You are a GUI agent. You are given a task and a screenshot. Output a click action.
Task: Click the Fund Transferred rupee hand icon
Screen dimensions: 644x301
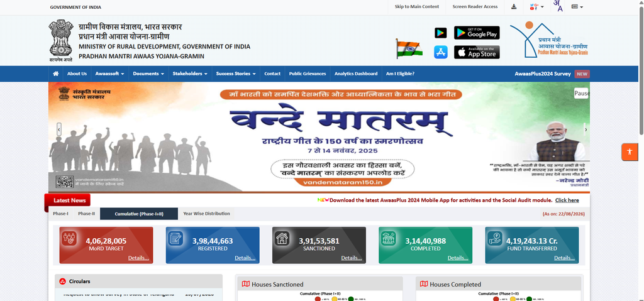(495, 238)
